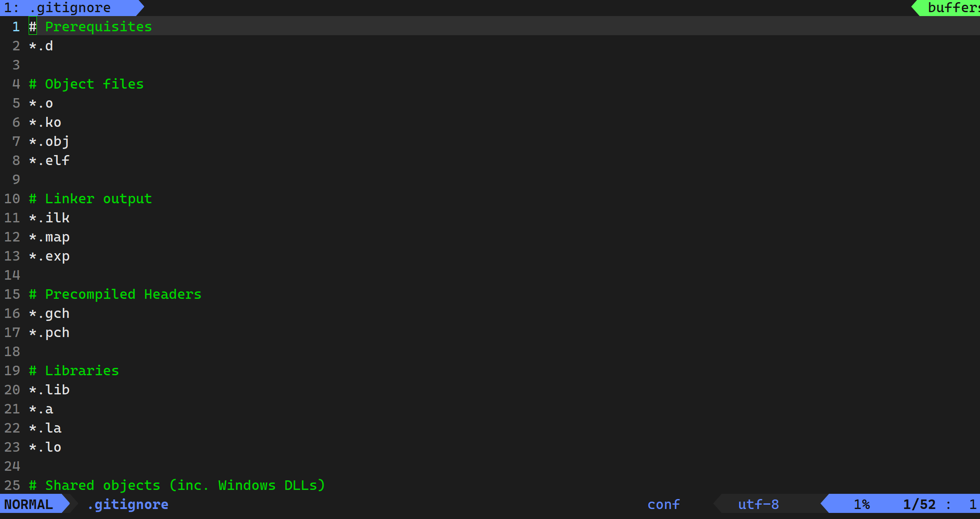
Task: Place cursor on '*.o' line
Action: tap(41, 103)
